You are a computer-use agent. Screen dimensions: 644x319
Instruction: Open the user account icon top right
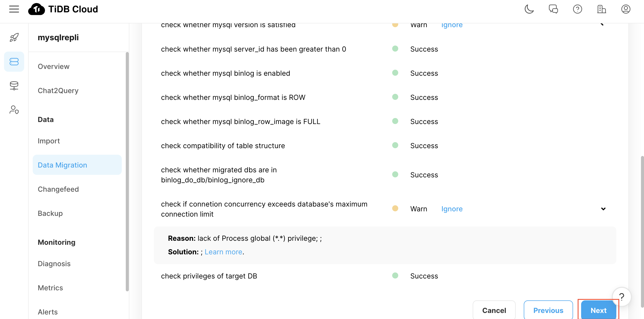pos(626,10)
